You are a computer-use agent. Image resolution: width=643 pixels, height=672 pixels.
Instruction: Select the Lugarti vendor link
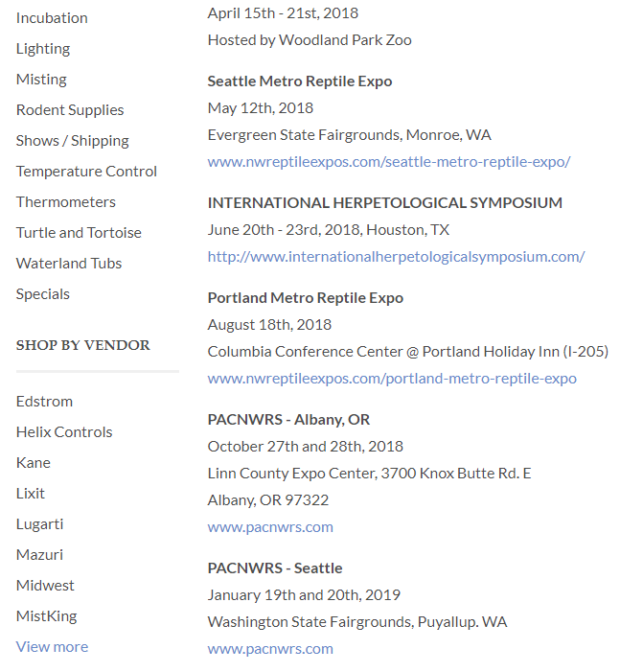(40, 524)
